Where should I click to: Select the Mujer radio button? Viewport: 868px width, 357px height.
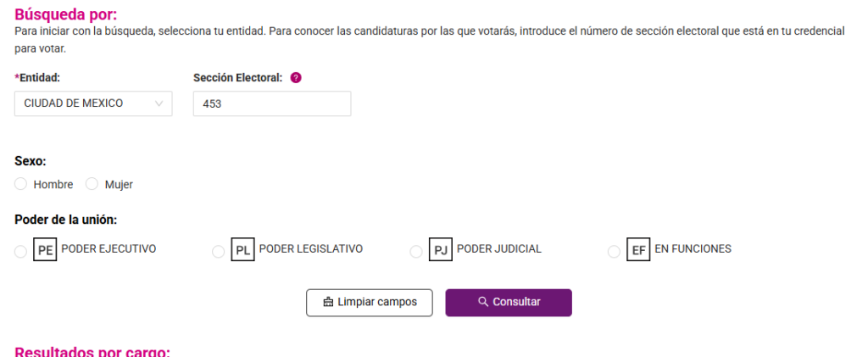pyautogui.click(x=92, y=184)
